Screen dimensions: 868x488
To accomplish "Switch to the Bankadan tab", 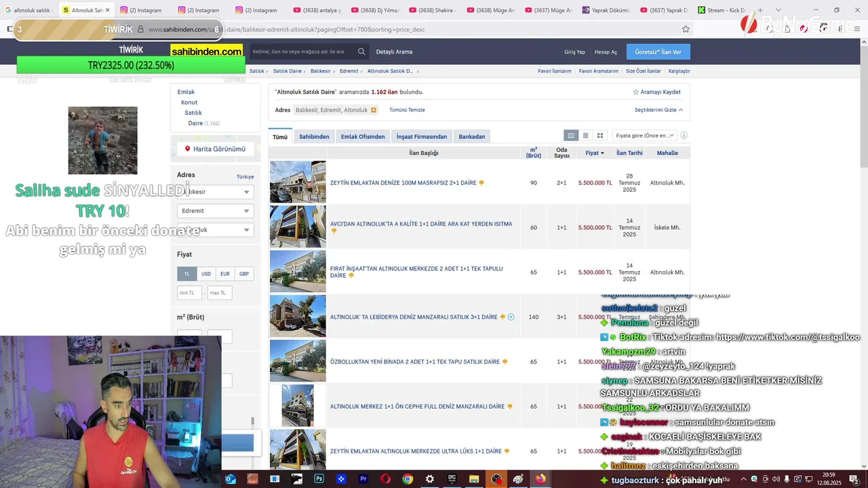I will click(472, 137).
